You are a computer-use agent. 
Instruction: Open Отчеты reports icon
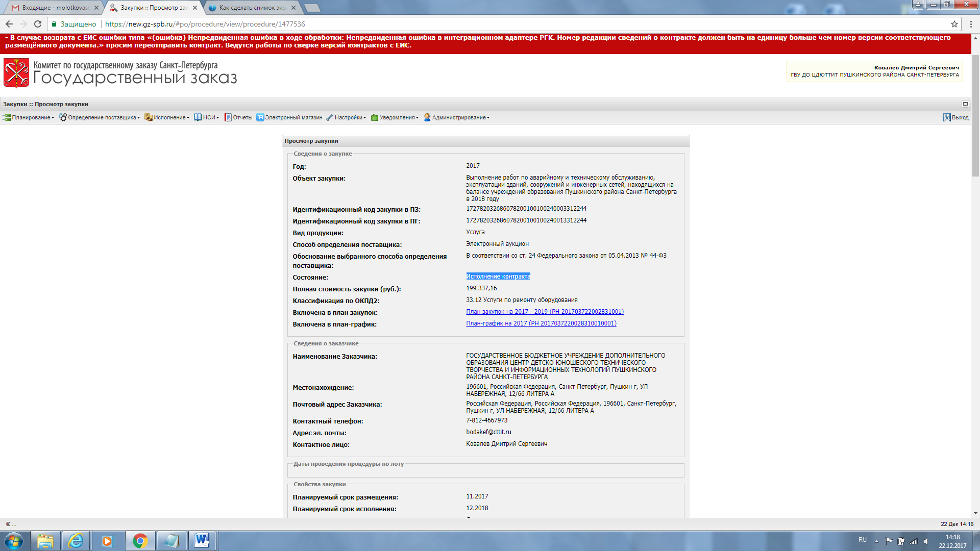pos(228,117)
